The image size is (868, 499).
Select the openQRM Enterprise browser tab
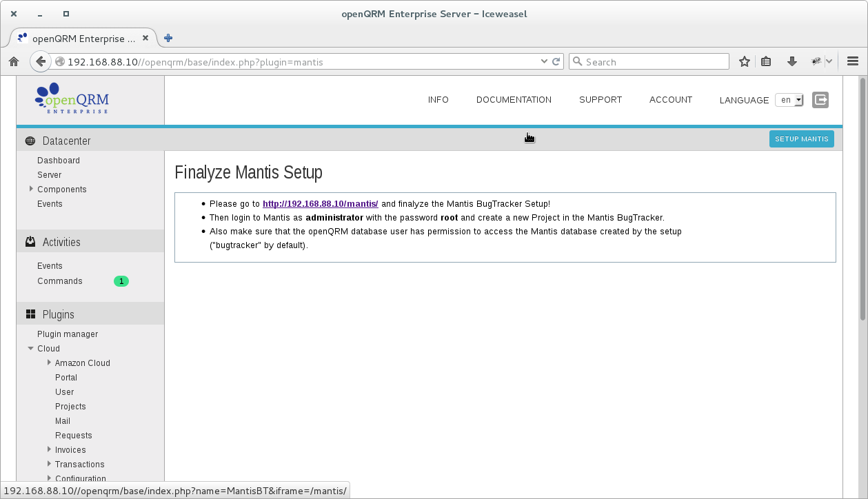pyautogui.click(x=84, y=38)
